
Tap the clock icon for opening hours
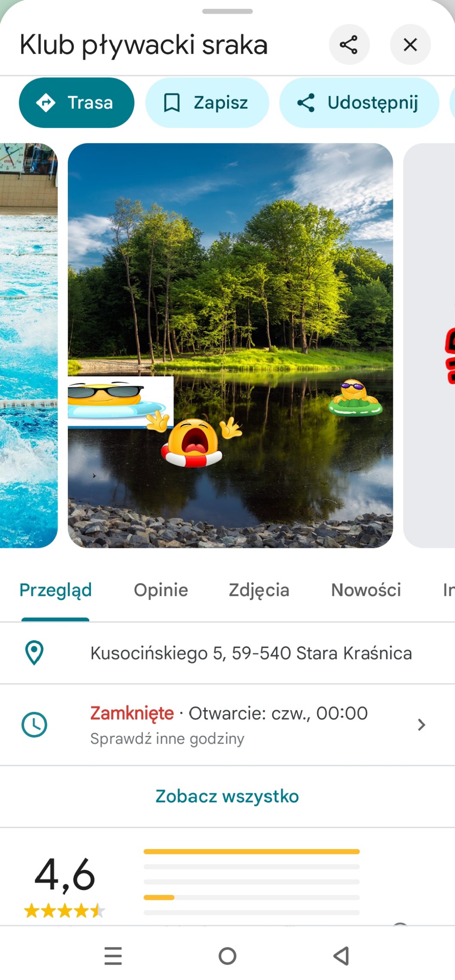[x=34, y=725]
